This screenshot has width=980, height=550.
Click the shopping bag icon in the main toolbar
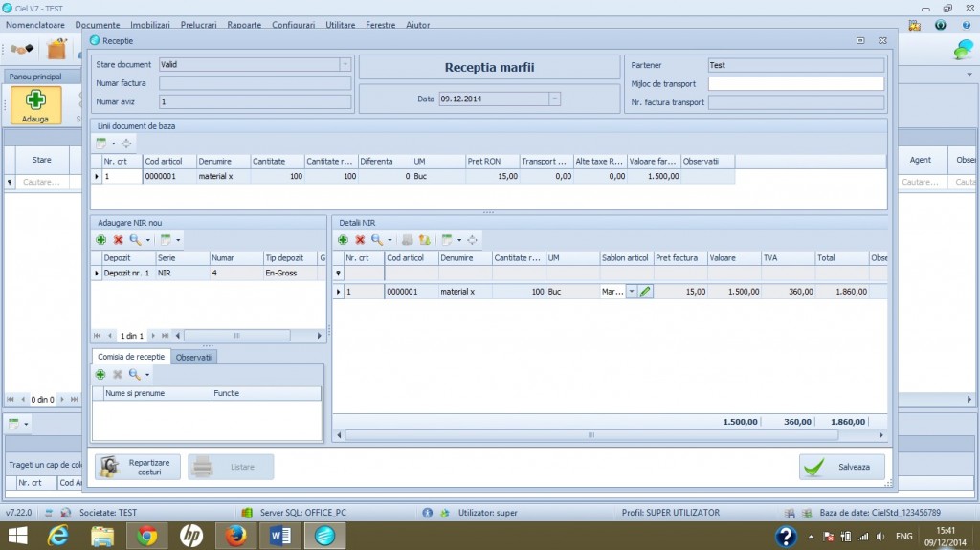coord(56,49)
